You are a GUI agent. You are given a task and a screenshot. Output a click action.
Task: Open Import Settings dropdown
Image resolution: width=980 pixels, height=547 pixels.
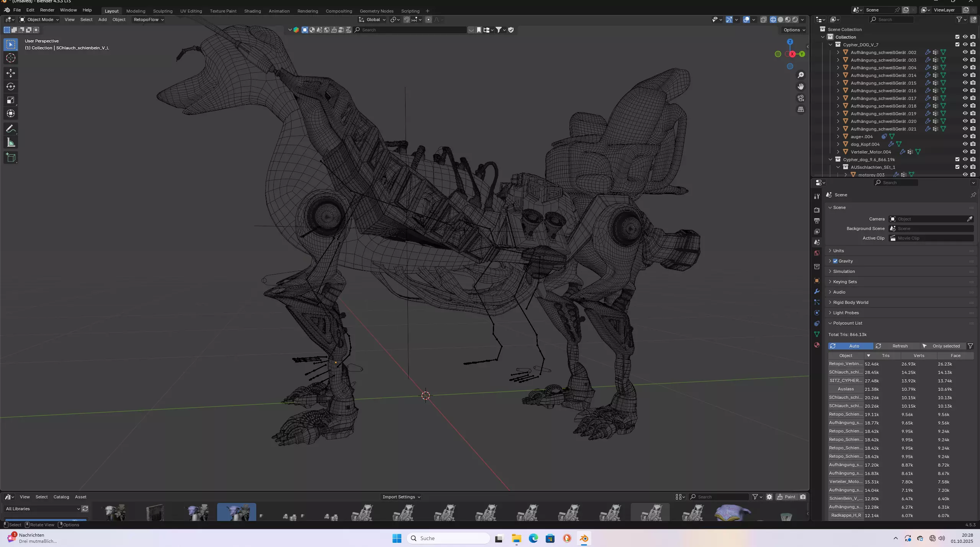tap(401, 497)
